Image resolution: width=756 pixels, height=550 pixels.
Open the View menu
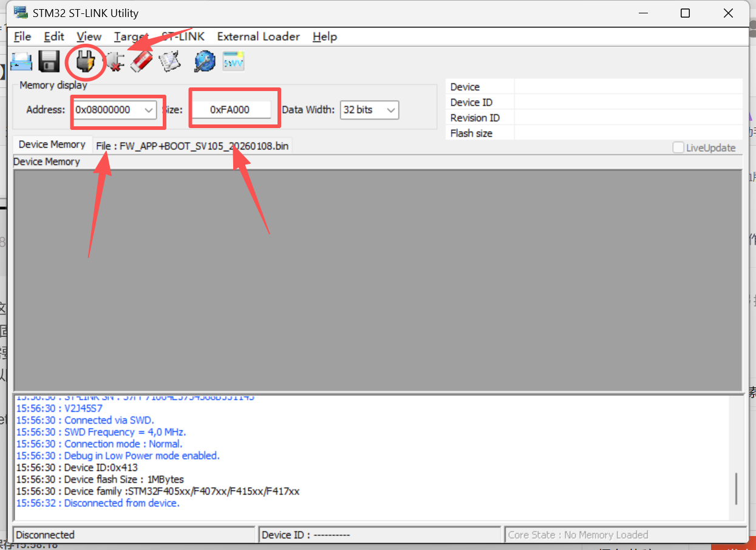coord(89,36)
